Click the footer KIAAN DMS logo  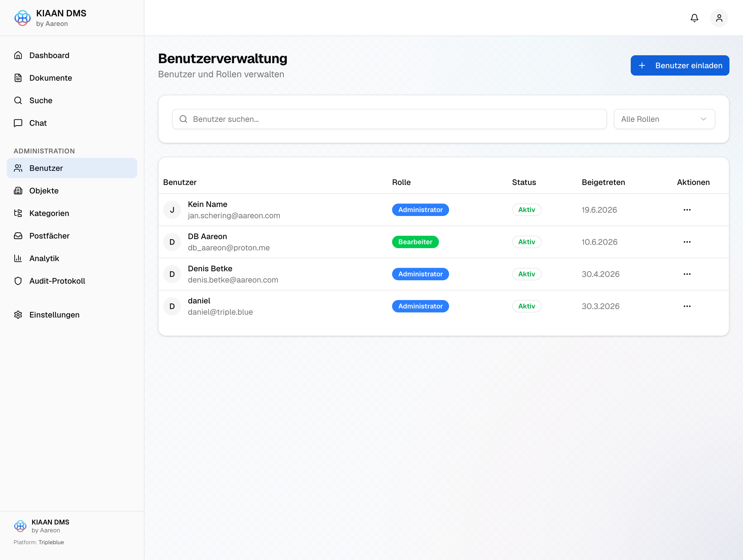[20, 526]
